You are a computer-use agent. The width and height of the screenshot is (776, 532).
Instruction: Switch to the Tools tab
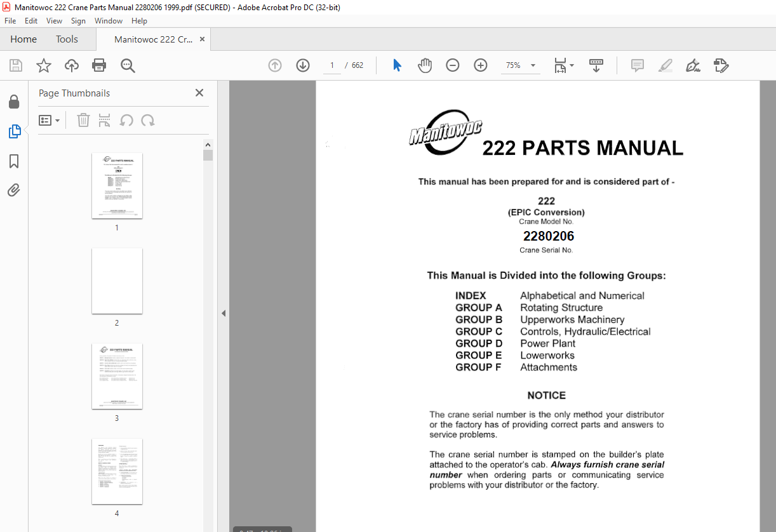tap(67, 39)
